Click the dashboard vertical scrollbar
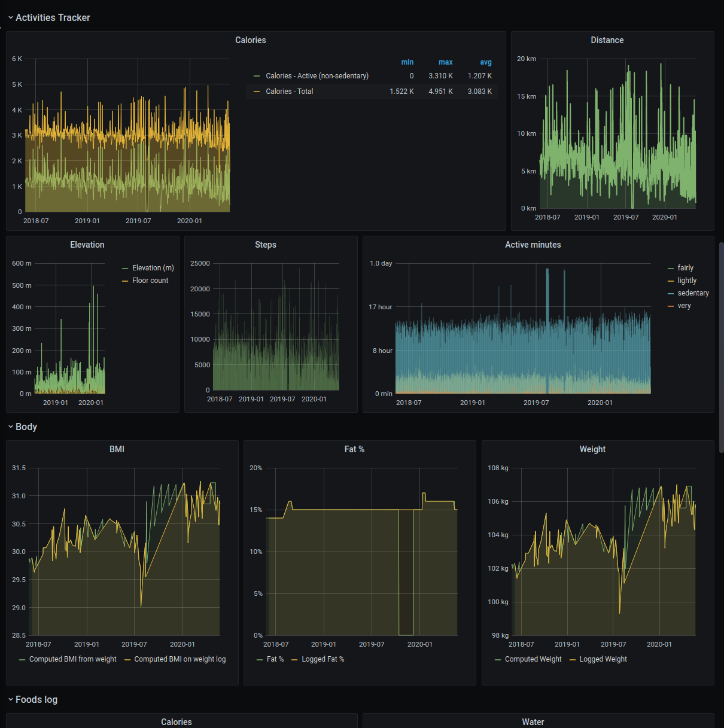 tap(721, 347)
